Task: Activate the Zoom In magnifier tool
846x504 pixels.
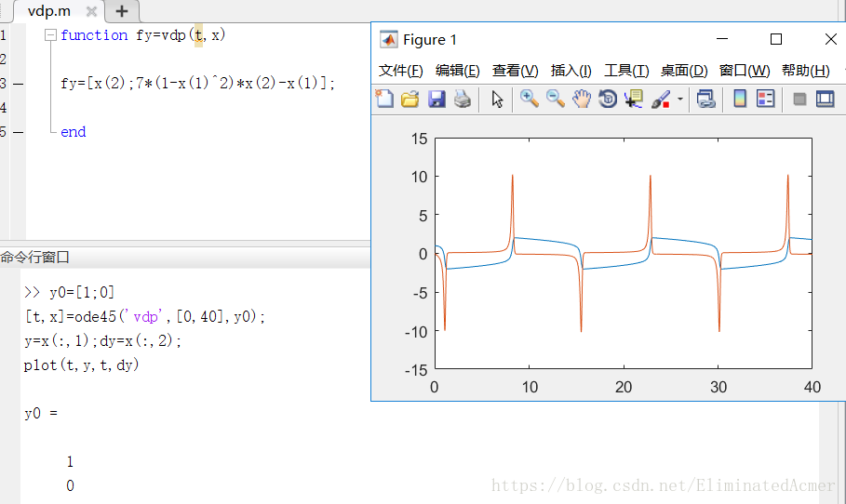Action: 530,99
